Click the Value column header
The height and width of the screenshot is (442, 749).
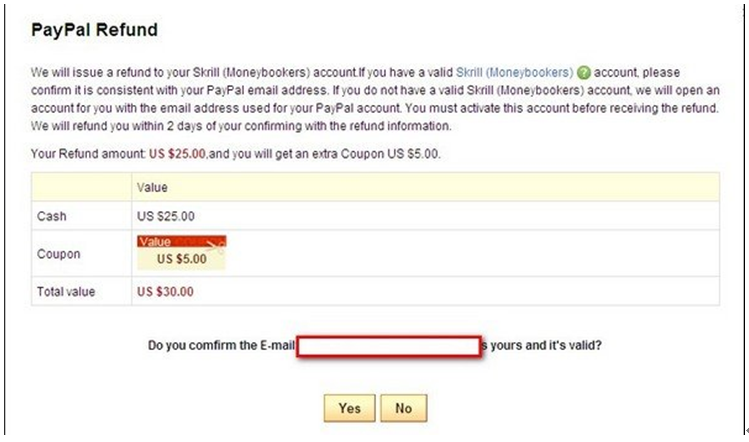(x=152, y=187)
